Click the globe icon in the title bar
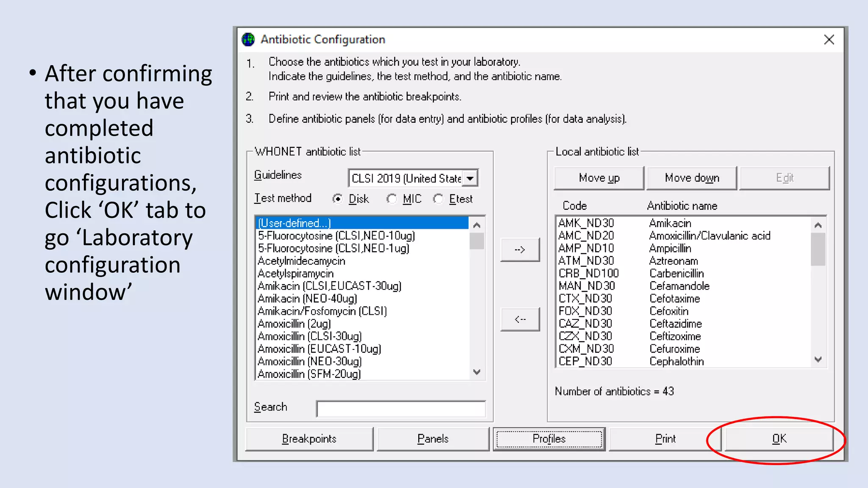Image resolution: width=868 pixels, height=488 pixels. pyautogui.click(x=248, y=39)
